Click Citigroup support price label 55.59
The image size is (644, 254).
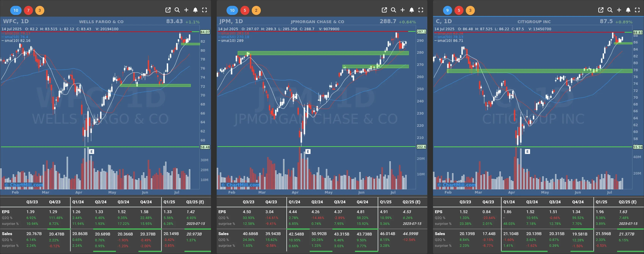(x=638, y=147)
